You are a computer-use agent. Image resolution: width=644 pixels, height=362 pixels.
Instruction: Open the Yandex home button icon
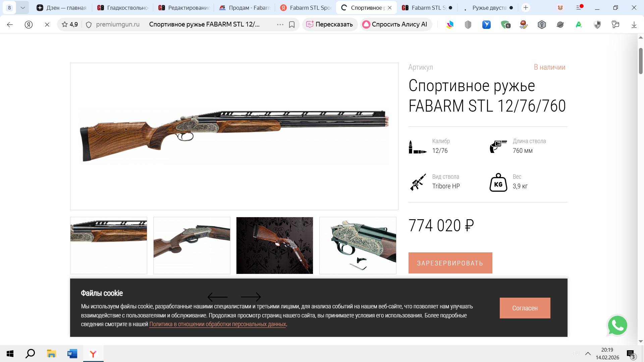pyautogui.click(x=29, y=24)
